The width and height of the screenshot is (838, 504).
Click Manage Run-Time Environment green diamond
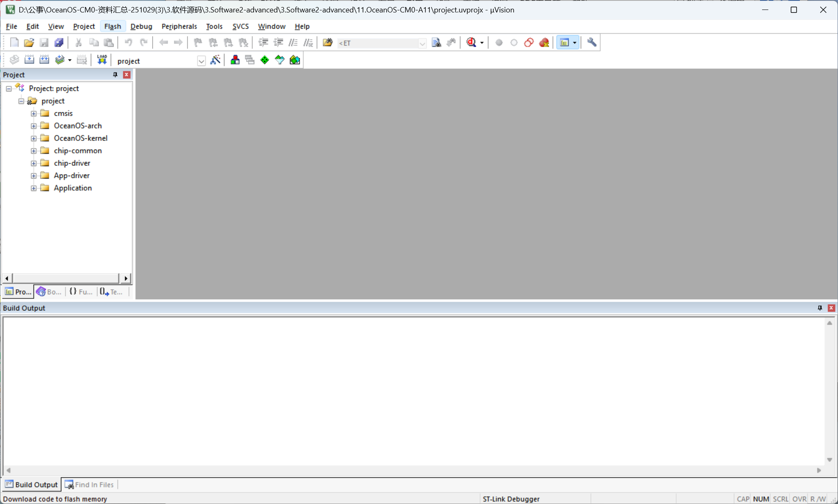pos(265,60)
